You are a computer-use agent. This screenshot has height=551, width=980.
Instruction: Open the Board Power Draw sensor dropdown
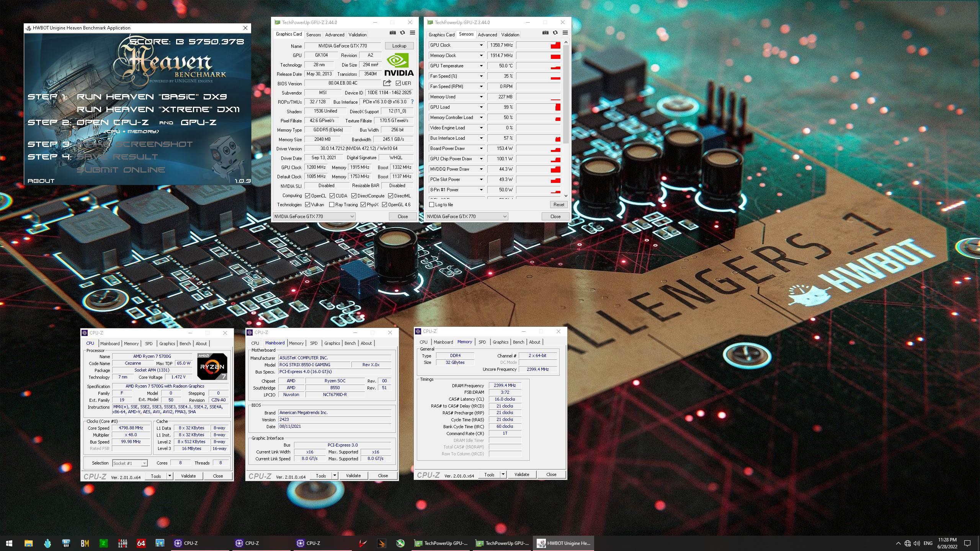point(481,148)
